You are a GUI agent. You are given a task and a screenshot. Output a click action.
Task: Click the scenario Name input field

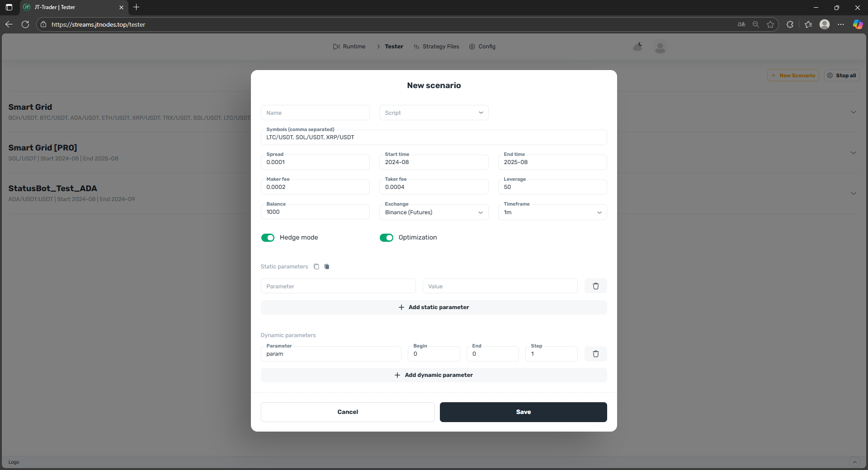coord(315,113)
